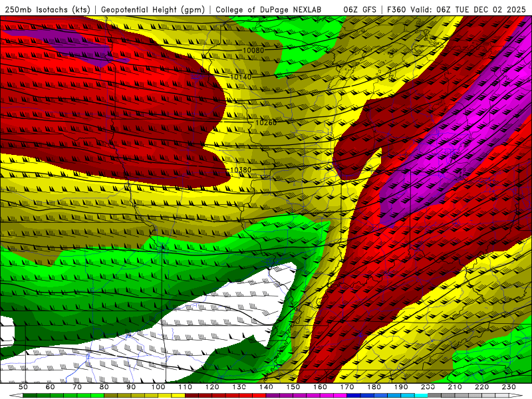The height and width of the screenshot is (399, 532).
Task: Click the "F360" forecast hour text
Action: [397, 10]
